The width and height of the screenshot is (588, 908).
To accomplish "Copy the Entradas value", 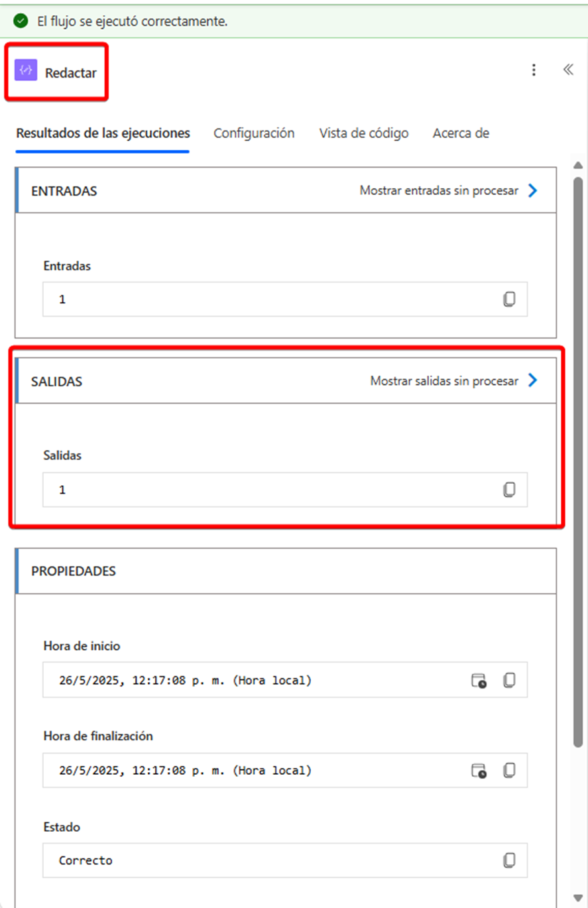I will coord(508,299).
